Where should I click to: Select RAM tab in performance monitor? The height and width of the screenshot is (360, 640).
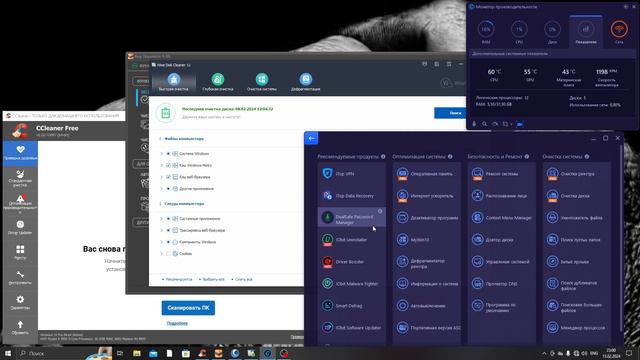pos(486,32)
